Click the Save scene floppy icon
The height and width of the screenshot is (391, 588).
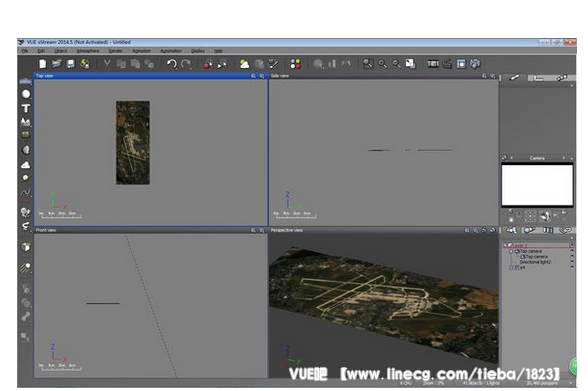tap(71, 64)
